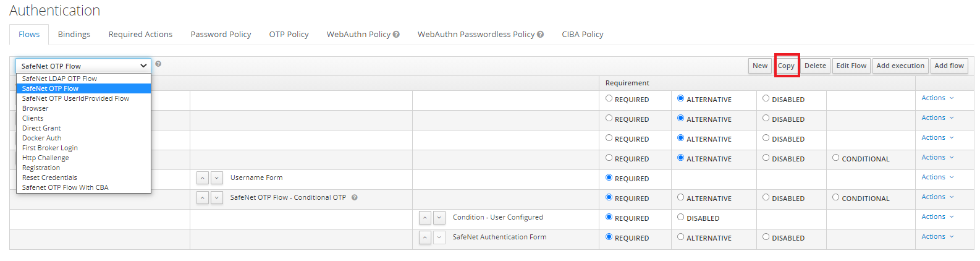This screenshot has width=980, height=261.
Task: Click the Copy button
Action: point(786,66)
